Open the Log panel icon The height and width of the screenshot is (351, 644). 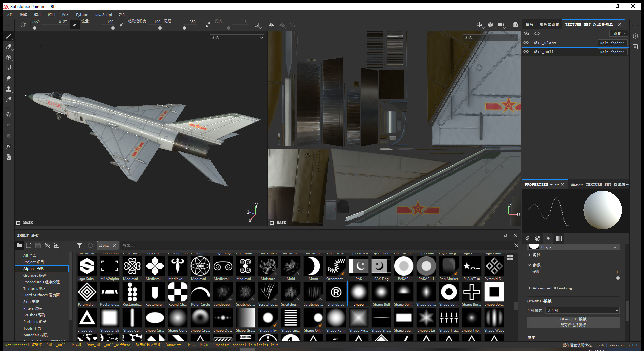coord(635,47)
